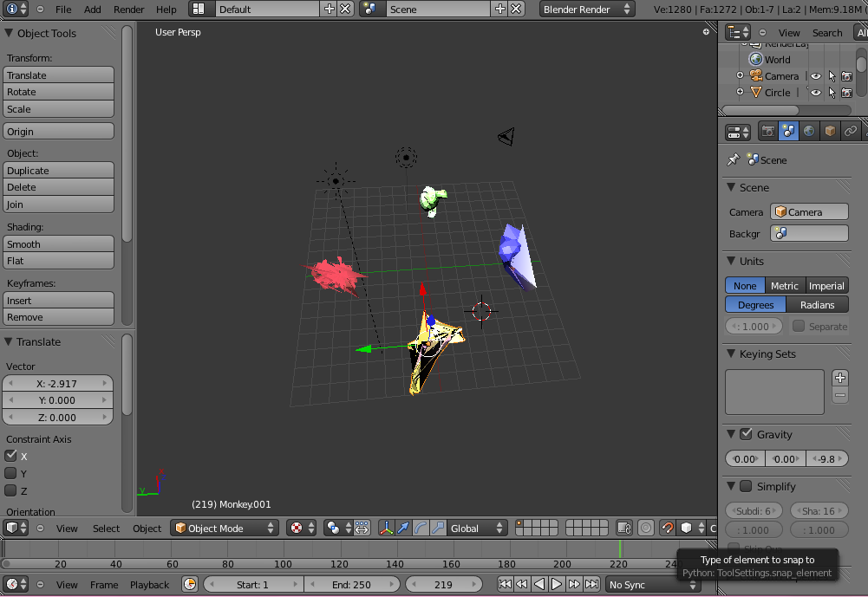Open the Help menu
The height and width of the screenshot is (597, 868).
coord(166,10)
